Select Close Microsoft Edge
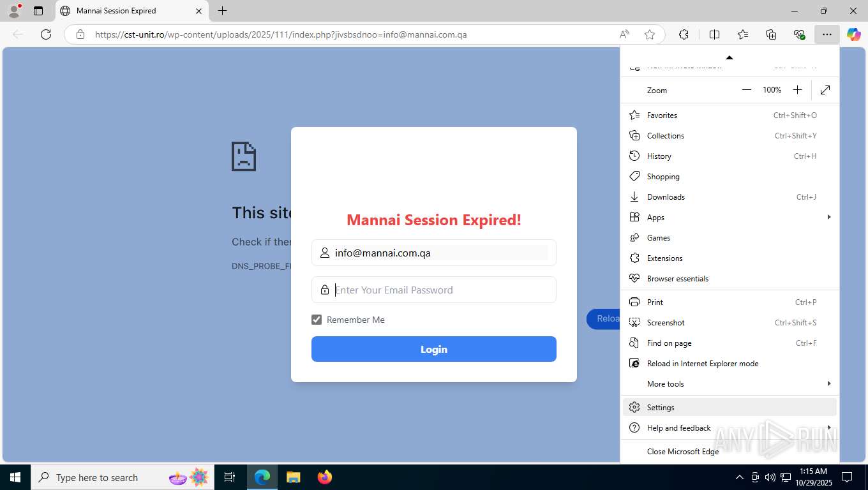The width and height of the screenshot is (868, 490). click(730, 452)
